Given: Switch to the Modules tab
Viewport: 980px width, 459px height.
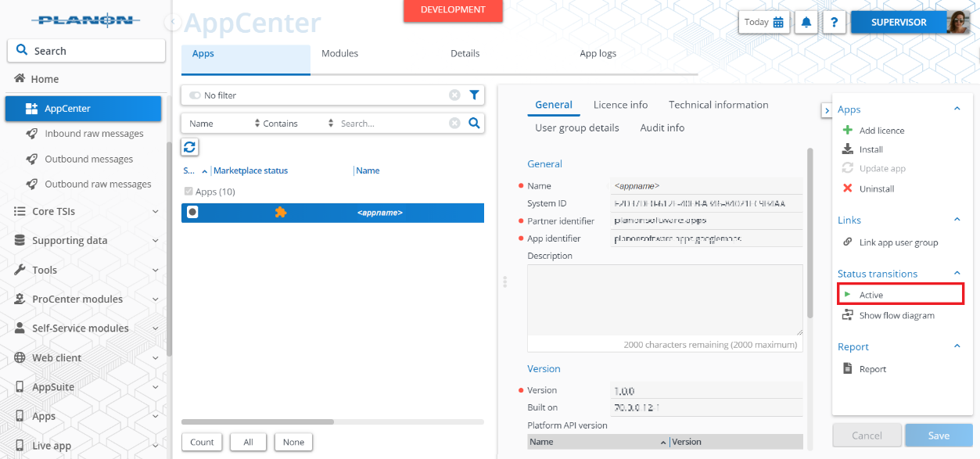Looking at the screenshot, I should [x=339, y=54].
